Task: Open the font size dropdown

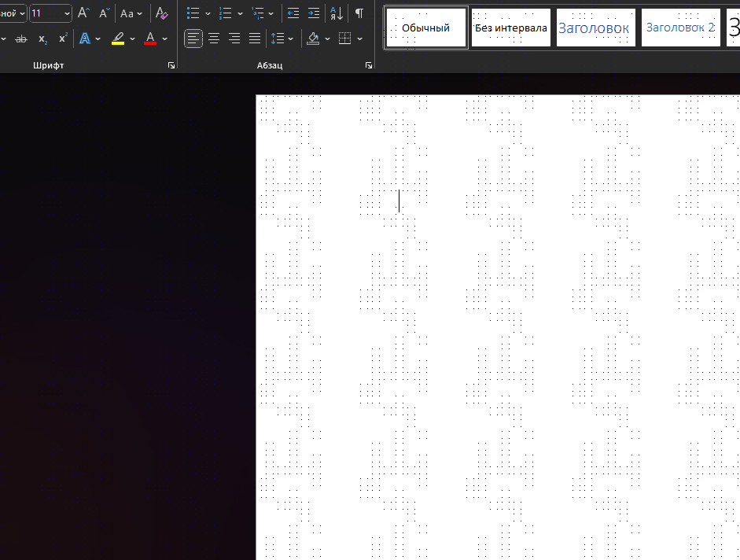Action: tap(65, 13)
